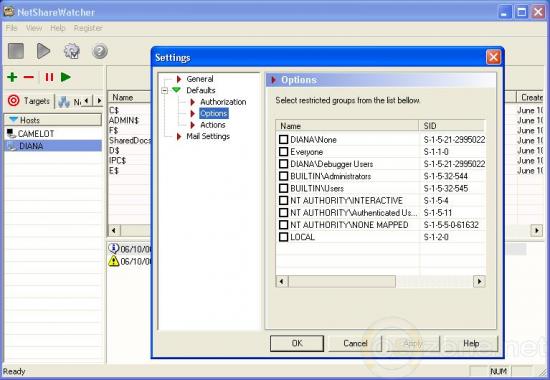Click the OK button in Settings
550x380 pixels.
(x=297, y=343)
